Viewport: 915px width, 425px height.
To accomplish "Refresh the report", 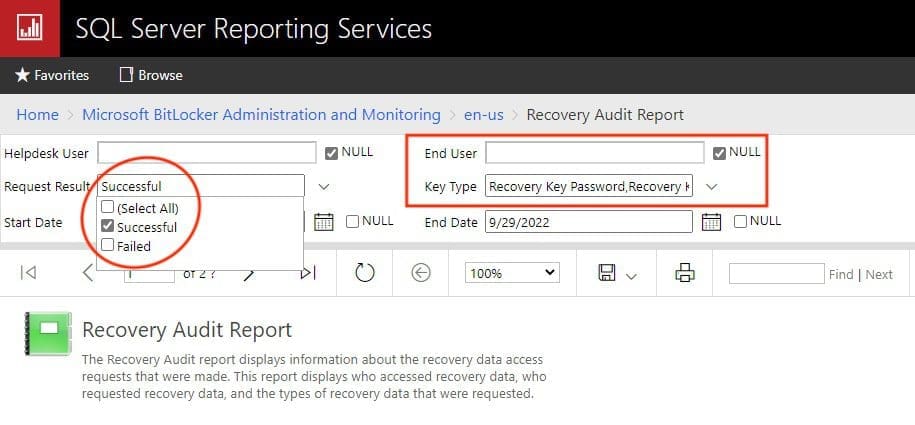I will [x=365, y=273].
